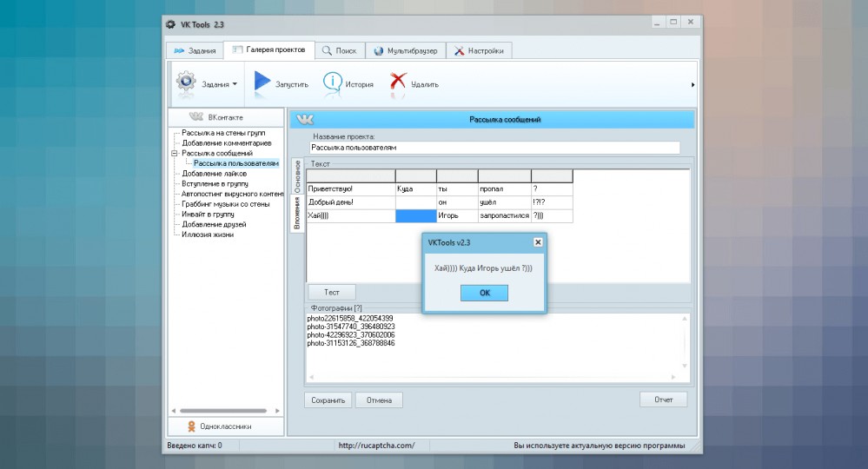Image resolution: width=868 pixels, height=469 pixels.
Task: Select the vertical Основное tab
Action: (297, 176)
